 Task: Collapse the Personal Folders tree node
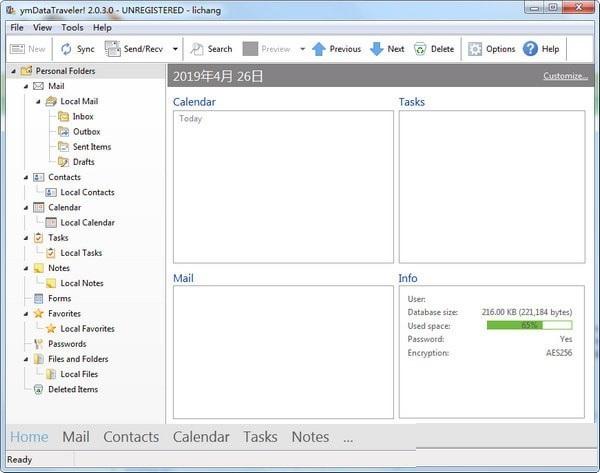click(x=12, y=71)
